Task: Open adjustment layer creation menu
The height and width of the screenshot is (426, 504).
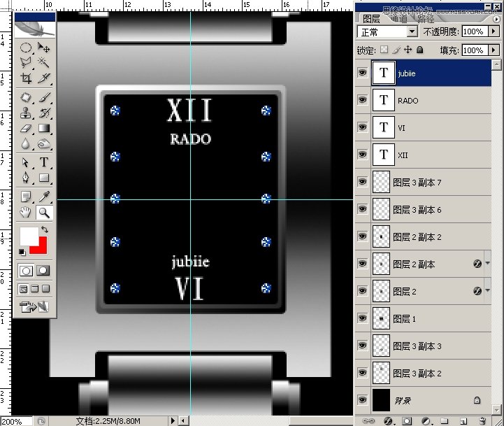Action: tap(426, 421)
